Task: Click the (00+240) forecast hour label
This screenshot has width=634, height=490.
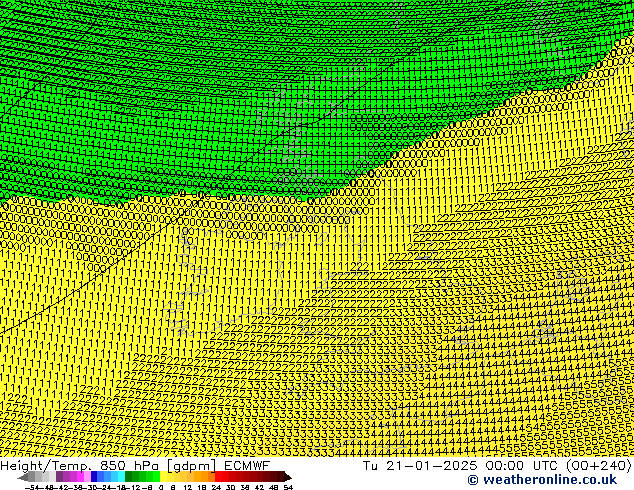Action: [599, 465]
